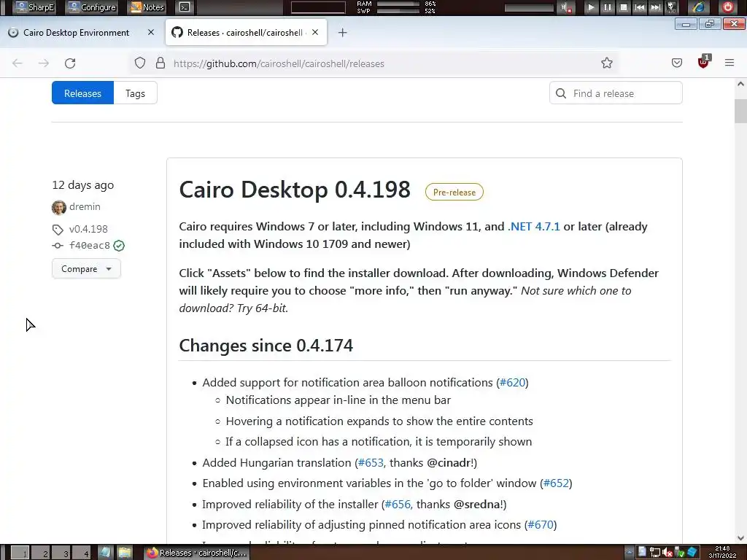This screenshot has width=747, height=560.
Task: Pause media playback
Action: click(x=608, y=7)
